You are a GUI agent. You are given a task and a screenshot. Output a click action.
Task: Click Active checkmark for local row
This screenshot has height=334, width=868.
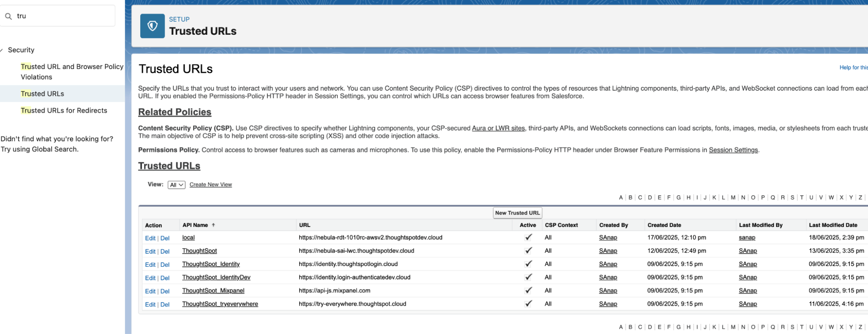528,238
